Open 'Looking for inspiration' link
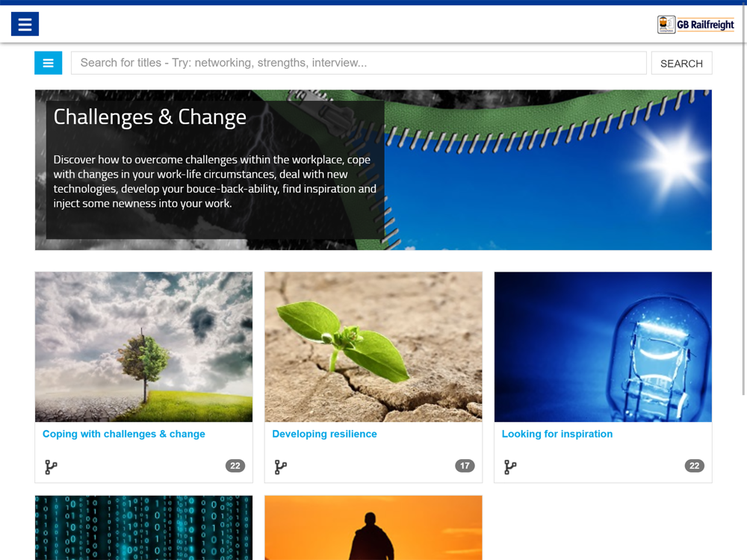Viewport: 747px width, 560px height. (557, 434)
